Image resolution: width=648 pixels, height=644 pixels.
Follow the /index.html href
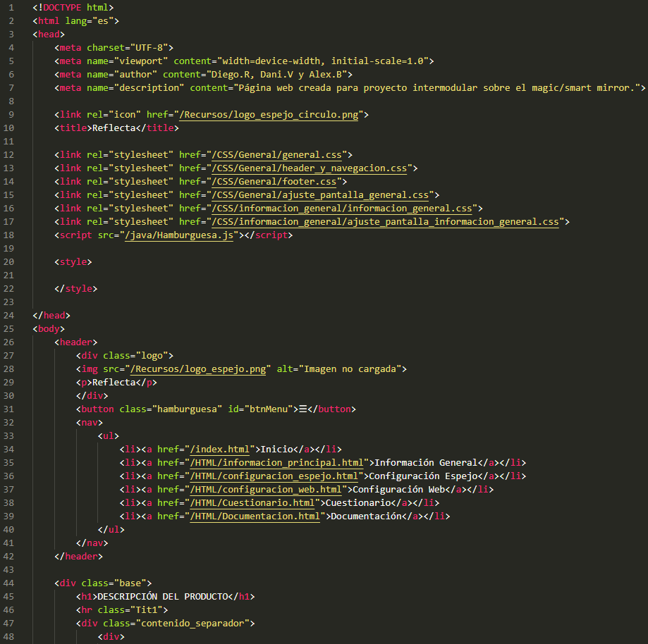[219, 450]
